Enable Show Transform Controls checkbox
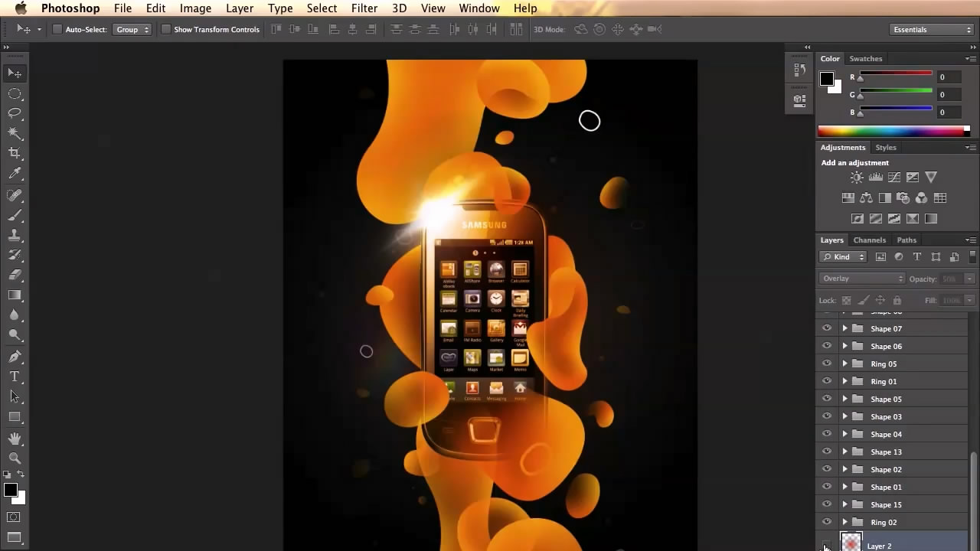The height and width of the screenshot is (551, 980). pyautogui.click(x=165, y=30)
